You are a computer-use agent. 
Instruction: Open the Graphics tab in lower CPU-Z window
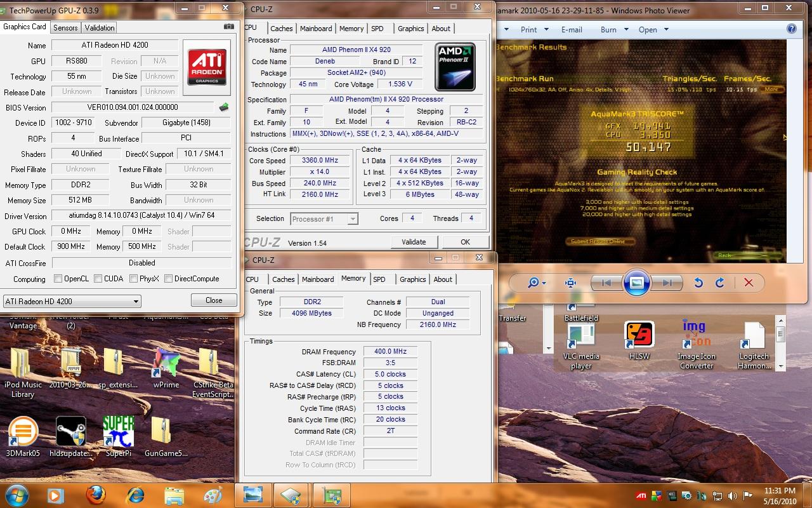pos(413,279)
